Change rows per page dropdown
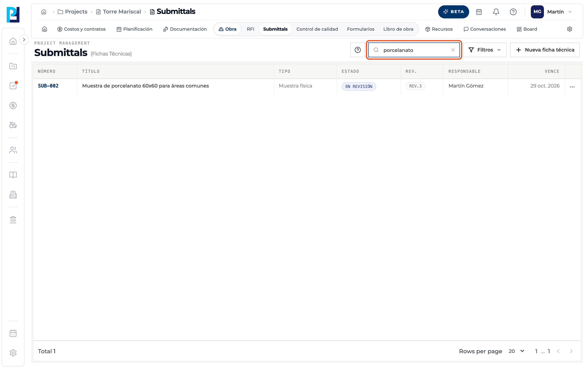 [516, 351]
